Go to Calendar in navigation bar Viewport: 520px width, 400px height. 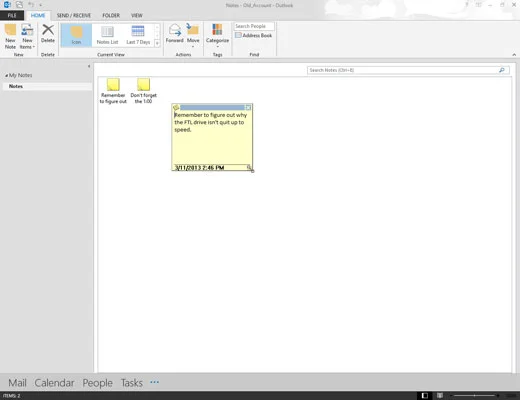pyautogui.click(x=54, y=383)
